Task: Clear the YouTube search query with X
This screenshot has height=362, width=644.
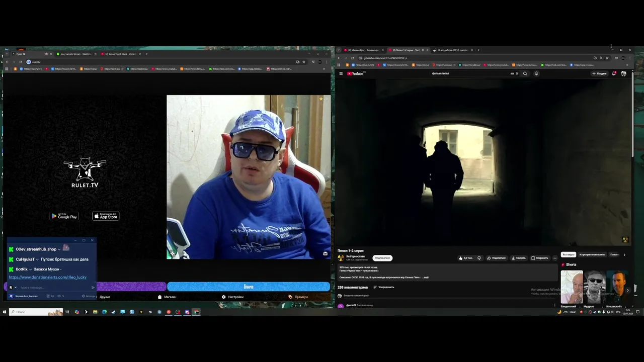Action: [517, 73]
